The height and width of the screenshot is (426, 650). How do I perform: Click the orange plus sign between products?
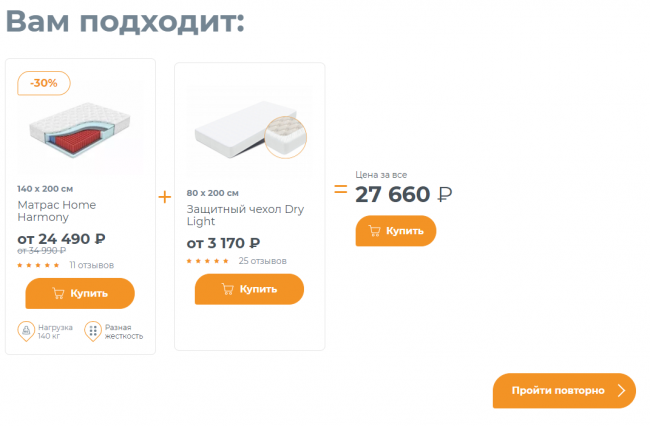coord(165,197)
